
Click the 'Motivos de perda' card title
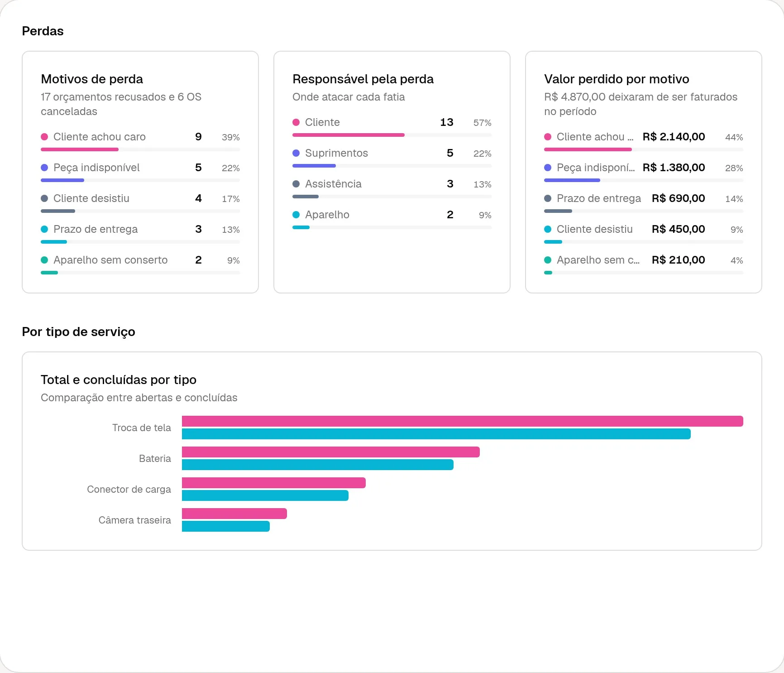tap(92, 79)
